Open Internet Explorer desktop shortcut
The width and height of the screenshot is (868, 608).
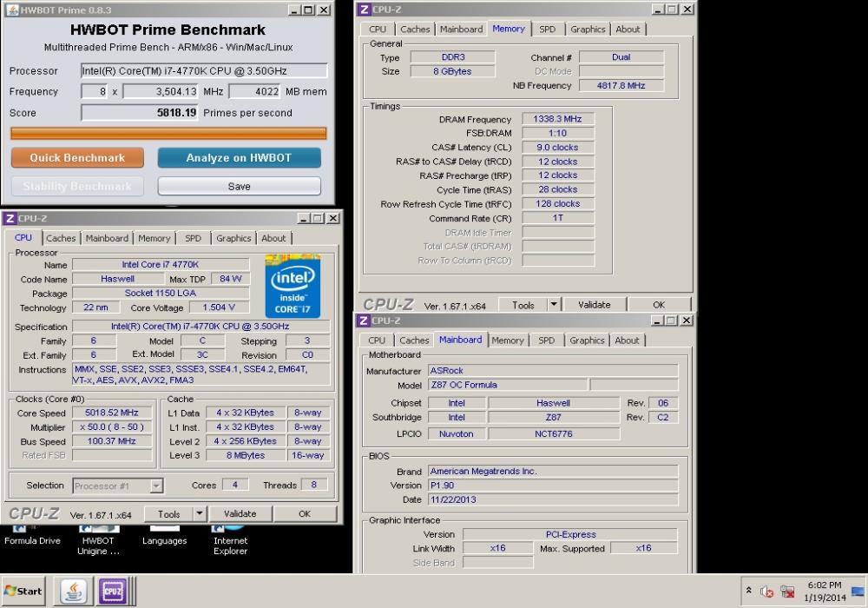click(230, 541)
